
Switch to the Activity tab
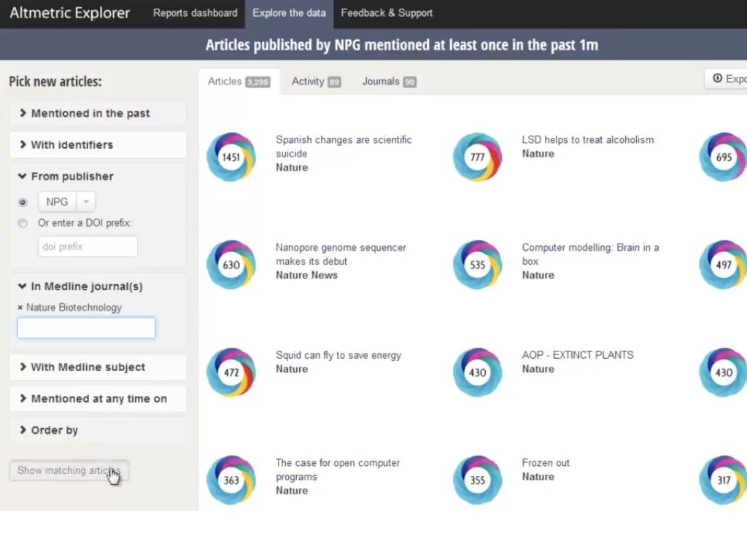pyautogui.click(x=315, y=82)
